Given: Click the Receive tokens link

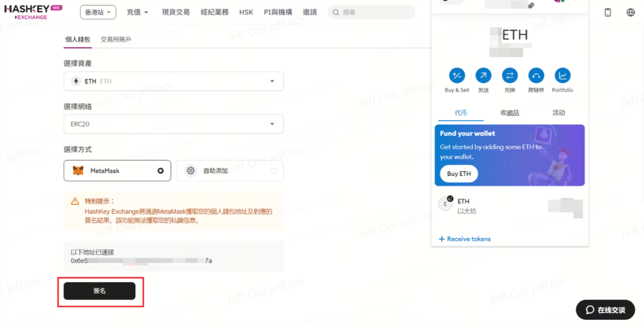Looking at the screenshot, I should (x=469, y=239).
